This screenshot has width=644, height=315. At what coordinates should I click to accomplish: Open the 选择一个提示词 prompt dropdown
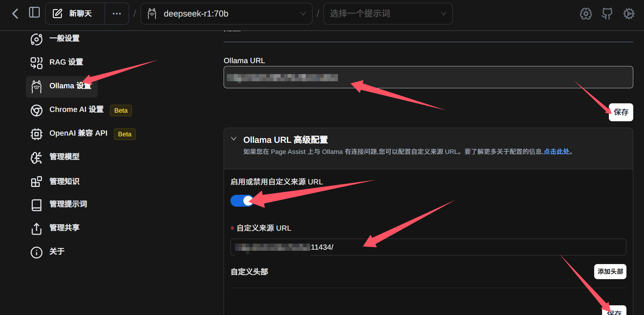388,14
